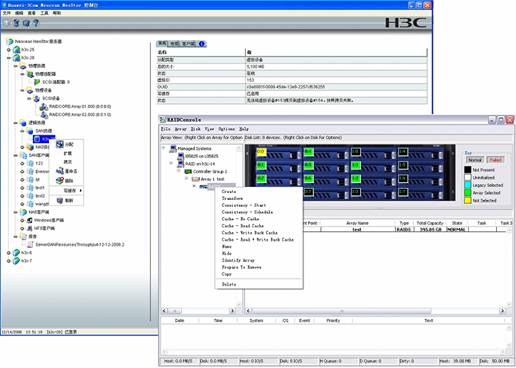The image size is (516, 368).
Task: Open the Array menu in RAIDConsole
Action: point(180,129)
